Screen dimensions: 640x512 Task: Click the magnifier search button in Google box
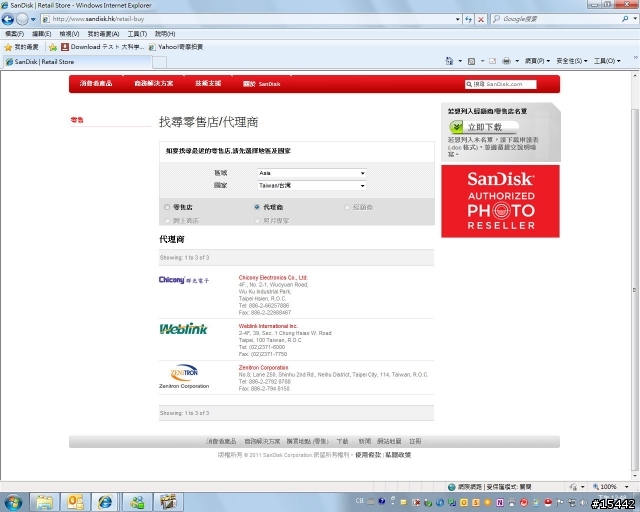pyautogui.click(x=625, y=19)
